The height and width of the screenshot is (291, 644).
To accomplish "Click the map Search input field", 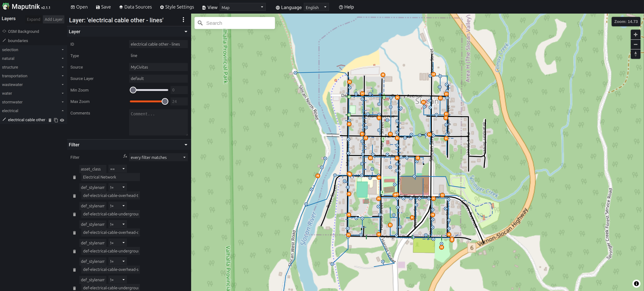I will coord(238,23).
